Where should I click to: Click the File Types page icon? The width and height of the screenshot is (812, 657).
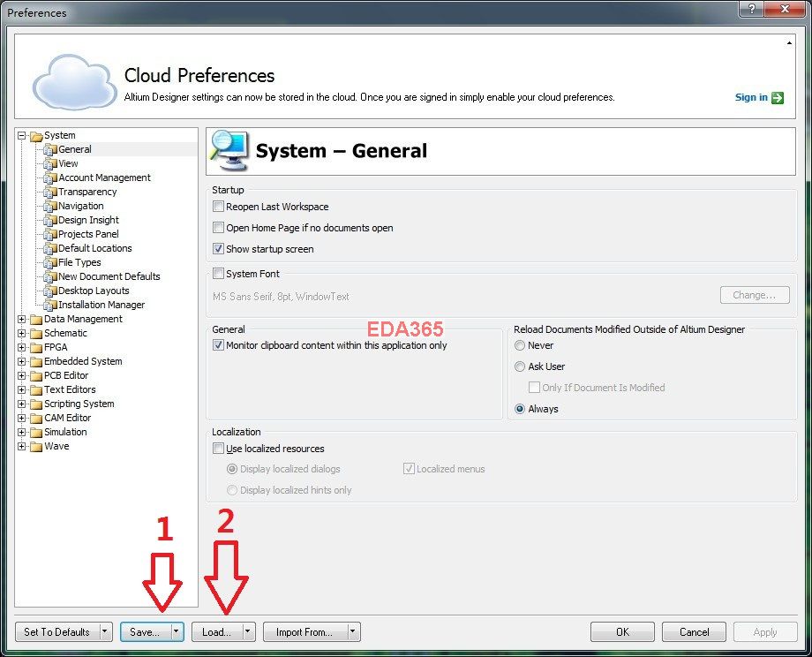(50, 262)
